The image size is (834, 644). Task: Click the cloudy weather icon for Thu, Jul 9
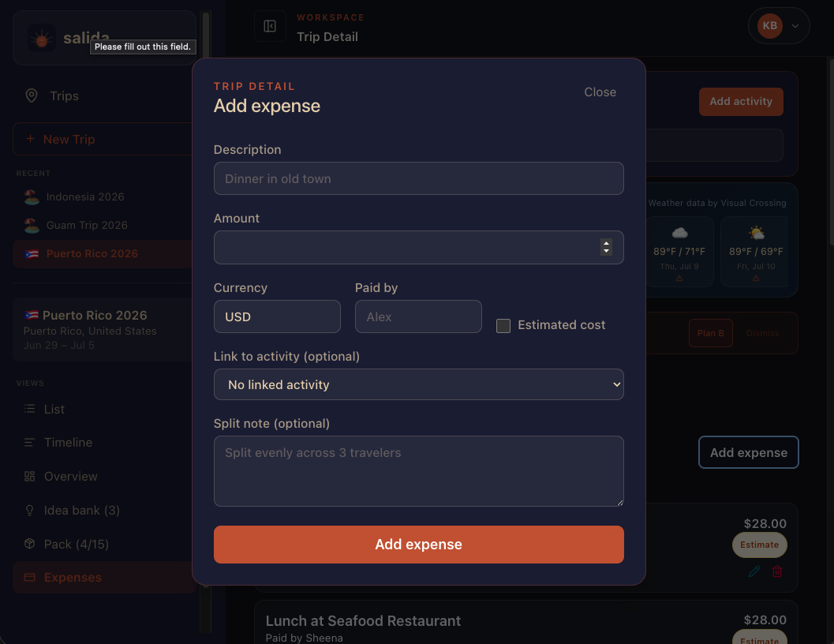click(x=680, y=233)
